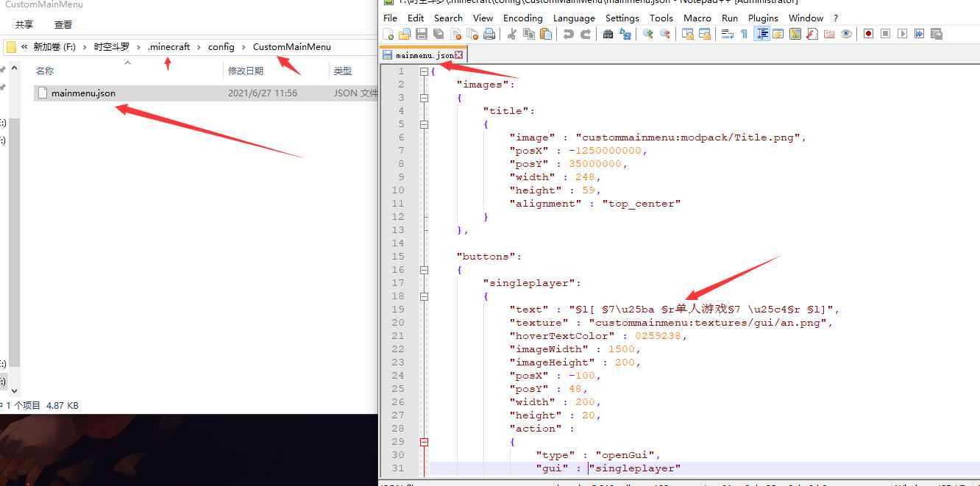Close the mainmenu.json tab

(x=459, y=55)
